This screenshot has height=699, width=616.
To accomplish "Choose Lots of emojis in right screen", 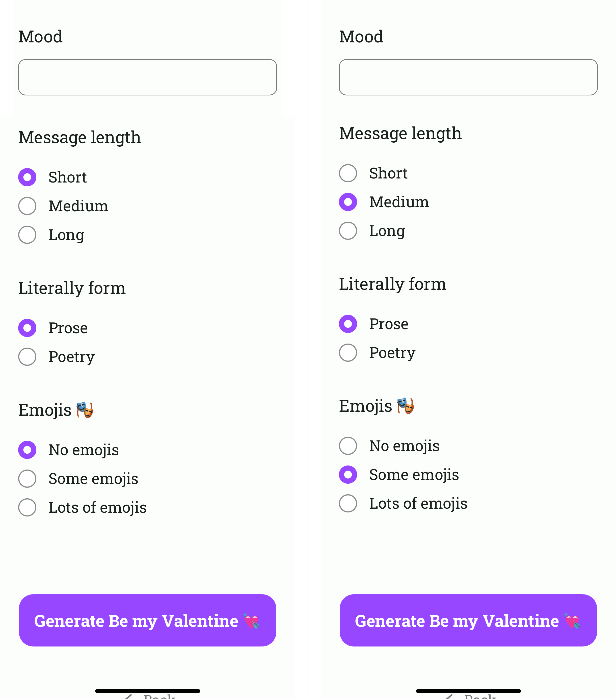I will 348,503.
